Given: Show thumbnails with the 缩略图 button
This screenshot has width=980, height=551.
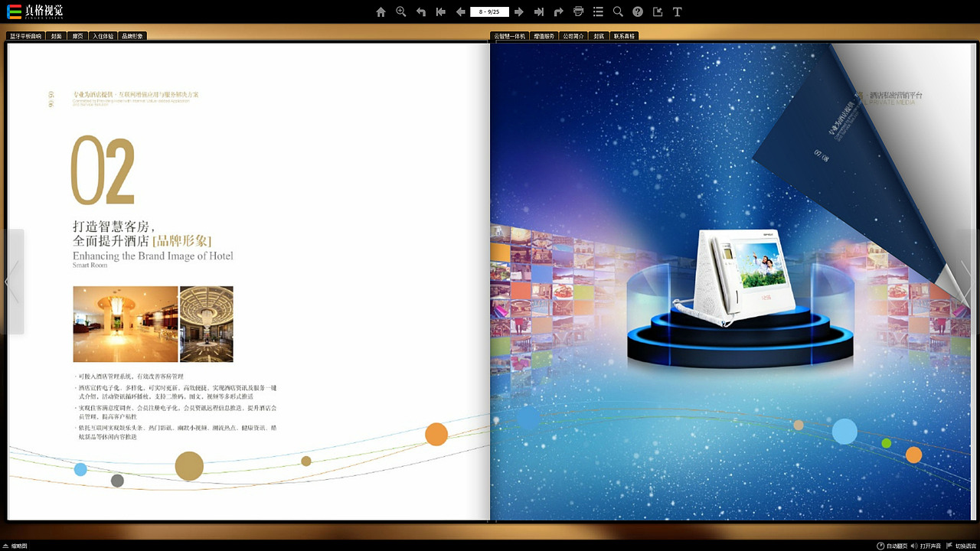Looking at the screenshot, I should coord(15,546).
